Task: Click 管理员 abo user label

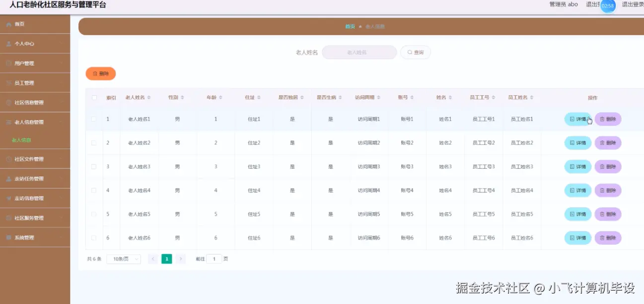Action: coord(564,4)
